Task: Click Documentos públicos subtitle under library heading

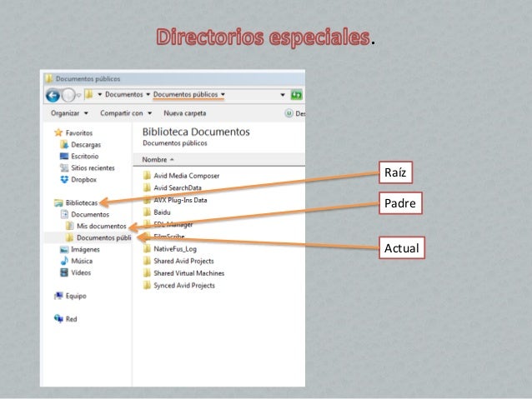Action: [175, 143]
